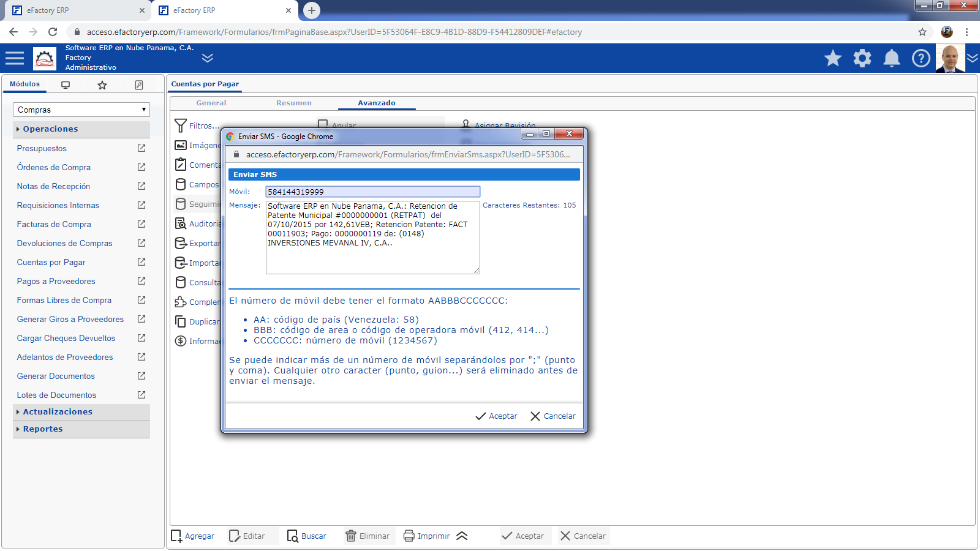The image size is (980, 551).
Task: Collapse the Operaciones section
Action: pos(81,129)
